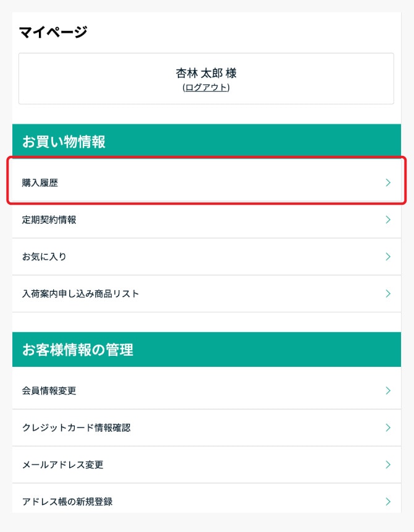
Task: Tap the chevron beside 入荷案内申し込み商品リスト
Action: pos(388,293)
